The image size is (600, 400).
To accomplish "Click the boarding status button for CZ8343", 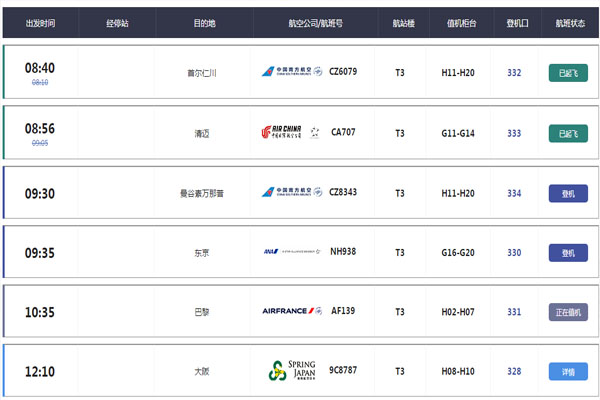I will click(568, 194).
